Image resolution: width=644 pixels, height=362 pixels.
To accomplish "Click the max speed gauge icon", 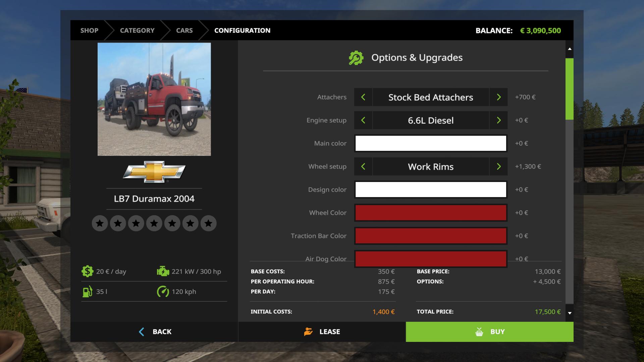I will (163, 292).
